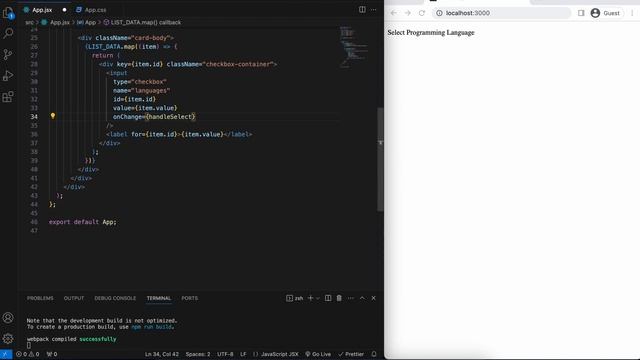The height and width of the screenshot is (360, 640).
Task: Go forward in the browser
Action: pos(408,13)
